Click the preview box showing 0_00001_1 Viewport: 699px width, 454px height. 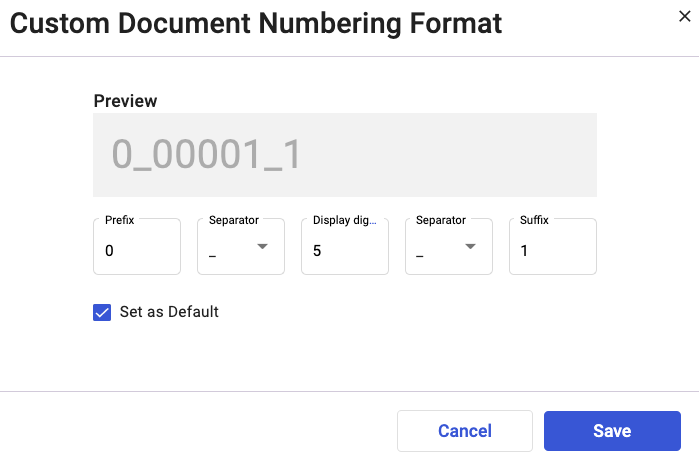click(345, 155)
